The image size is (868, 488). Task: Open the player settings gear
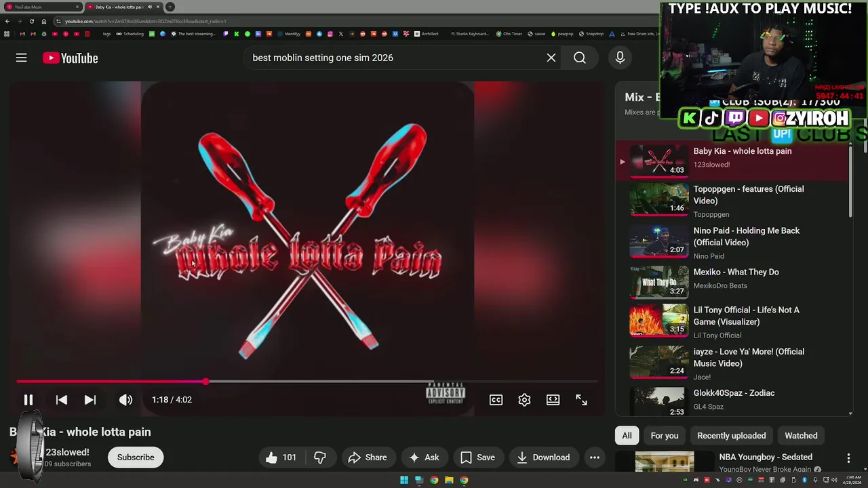pos(524,400)
